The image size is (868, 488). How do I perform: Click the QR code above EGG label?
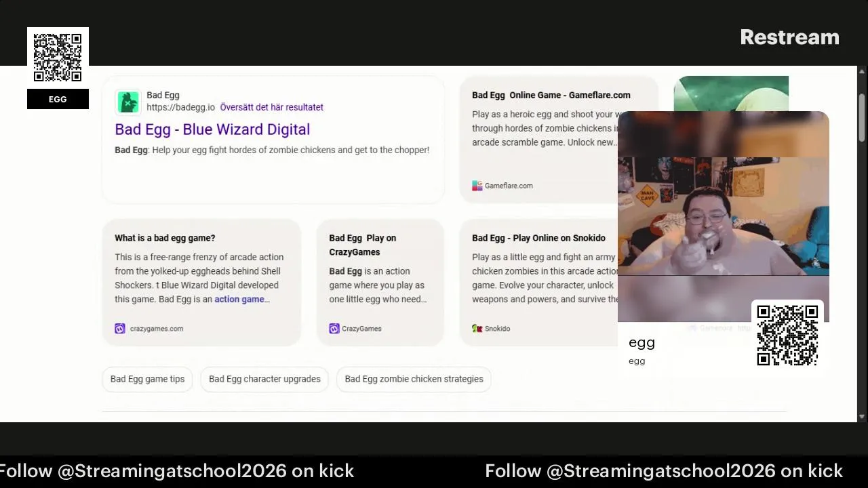(x=58, y=58)
